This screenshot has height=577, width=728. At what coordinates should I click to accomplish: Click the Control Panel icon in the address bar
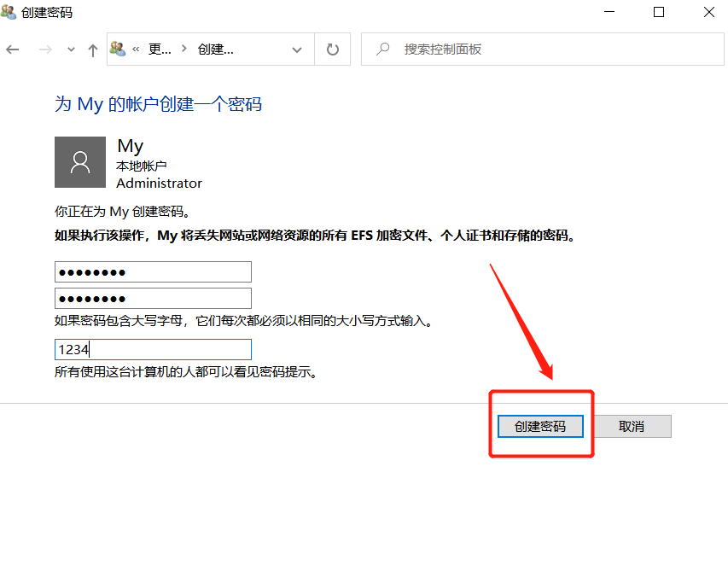pos(116,49)
